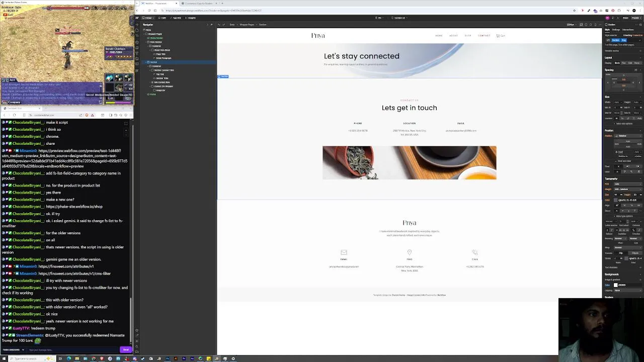Screen dimensions: 644x362
Task: Click the SHOP link in the site nav
Action: (468, 36)
